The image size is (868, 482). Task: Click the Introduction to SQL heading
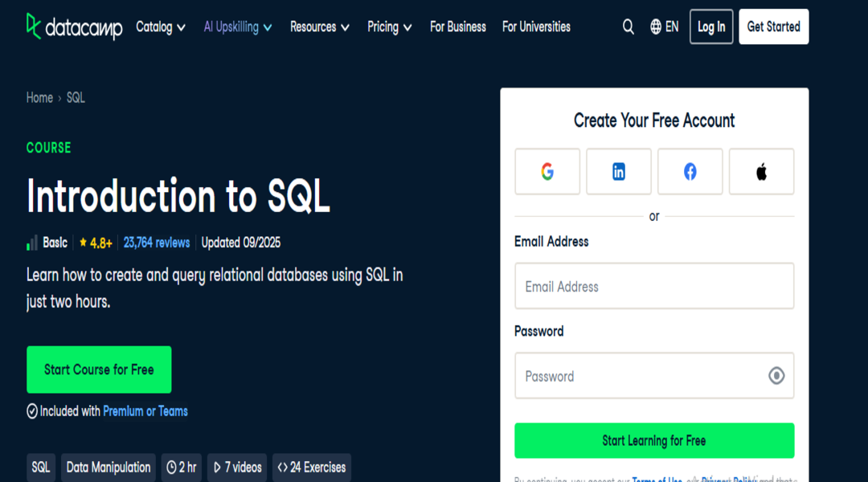178,196
